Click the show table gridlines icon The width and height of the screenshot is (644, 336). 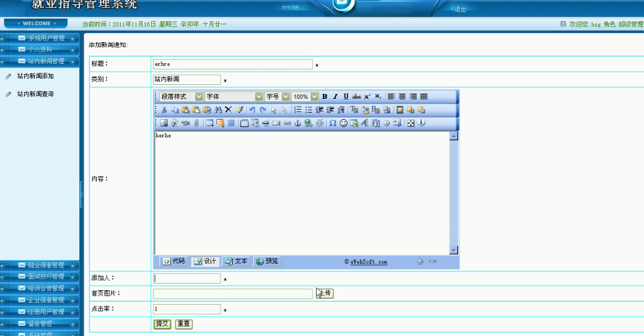pos(232,123)
